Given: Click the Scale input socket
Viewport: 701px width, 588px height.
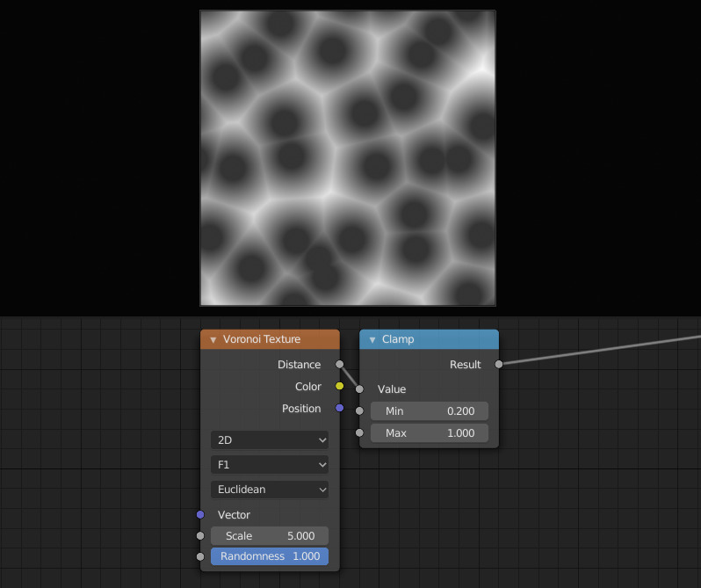Looking at the screenshot, I should (x=200, y=535).
